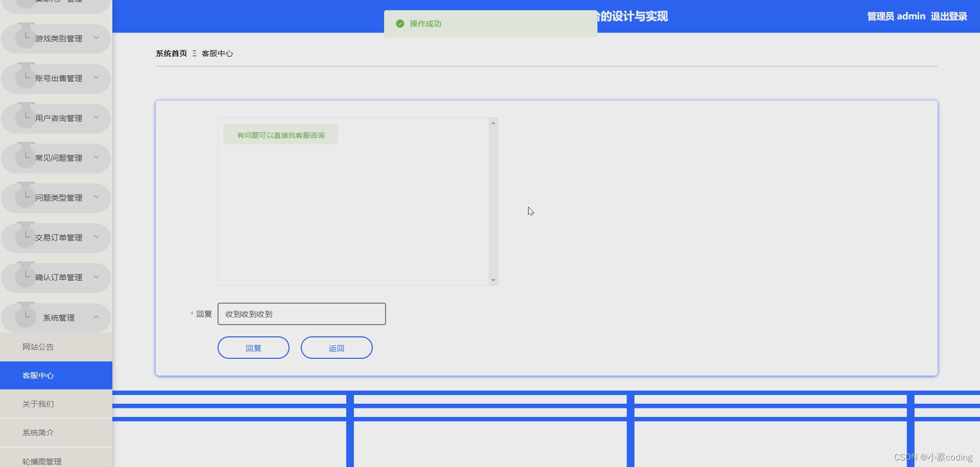
Task: Collapse the 系统管理 menu chevron
Action: 96,317
